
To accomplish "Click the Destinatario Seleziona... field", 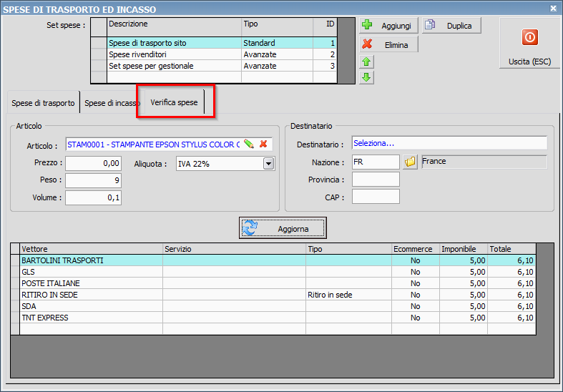I will 449,143.
